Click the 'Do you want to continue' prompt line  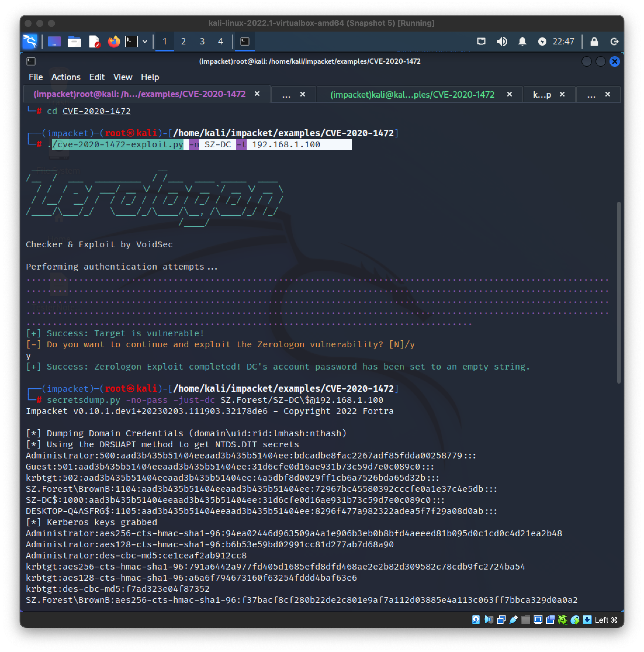(x=220, y=344)
